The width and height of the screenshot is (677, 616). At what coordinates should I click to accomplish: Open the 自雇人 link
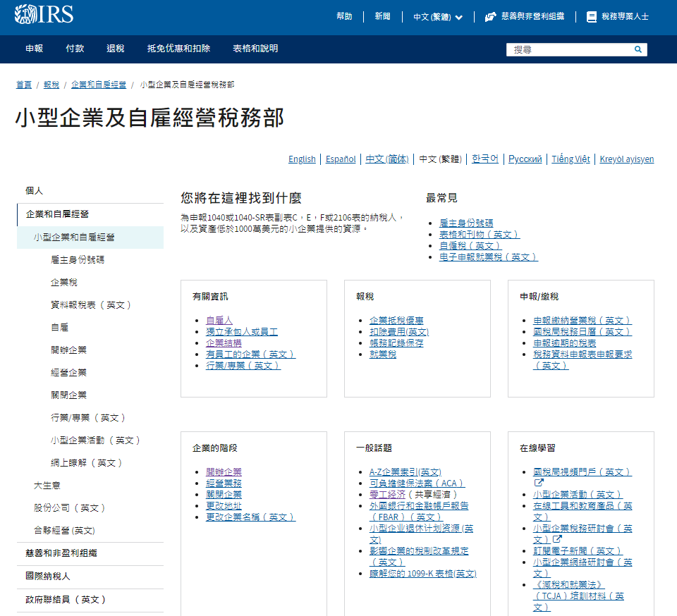(219, 320)
